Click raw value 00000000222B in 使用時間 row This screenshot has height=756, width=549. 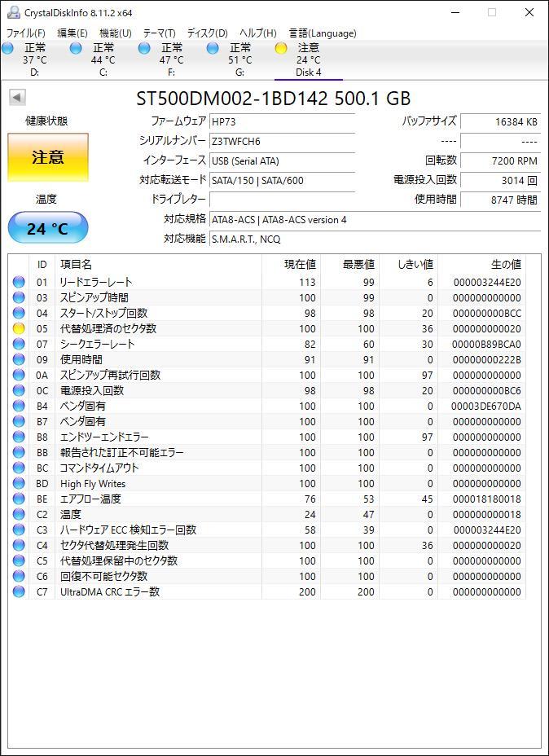pos(487,360)
